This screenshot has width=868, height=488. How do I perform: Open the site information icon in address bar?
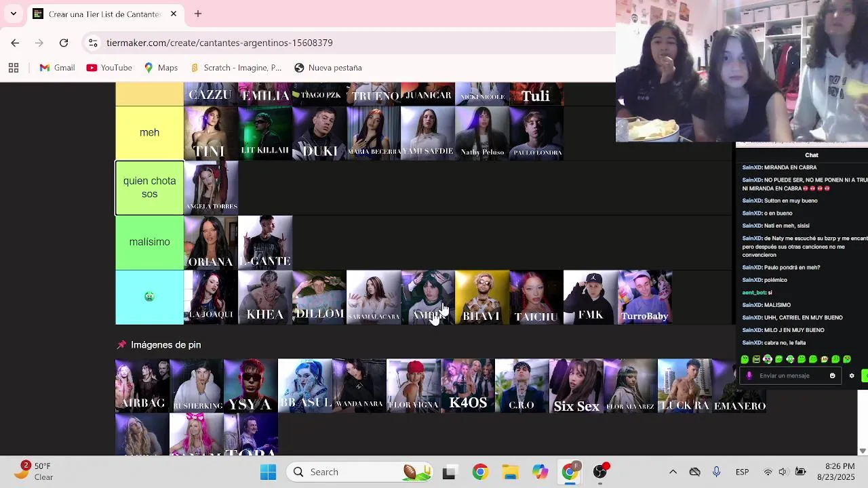pyautogui.click(x=93, y=43)
